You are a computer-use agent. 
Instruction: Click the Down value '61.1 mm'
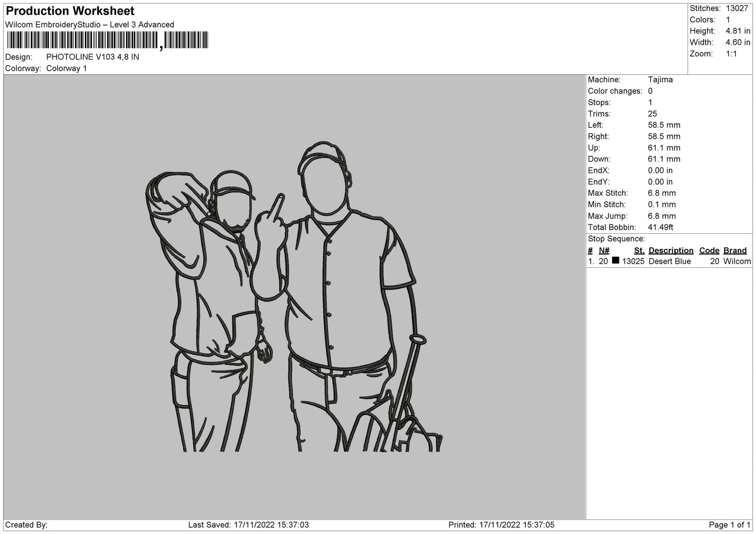click(664, 160)
